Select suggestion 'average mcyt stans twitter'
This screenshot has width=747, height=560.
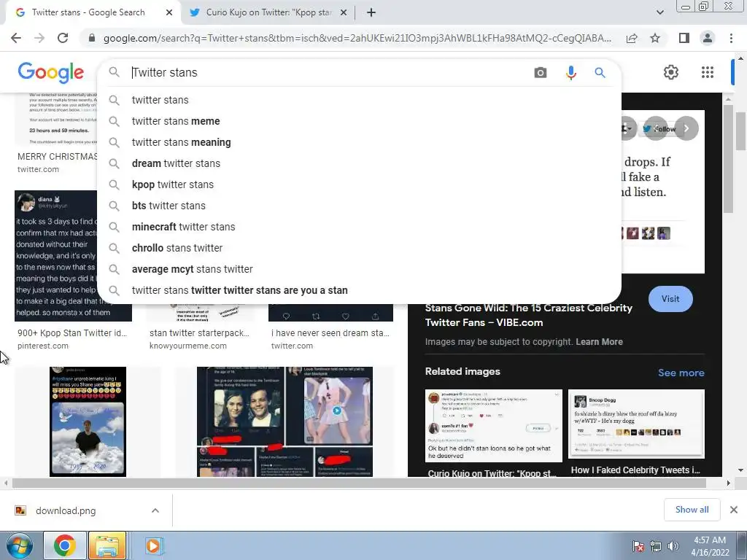click(359, 269)
